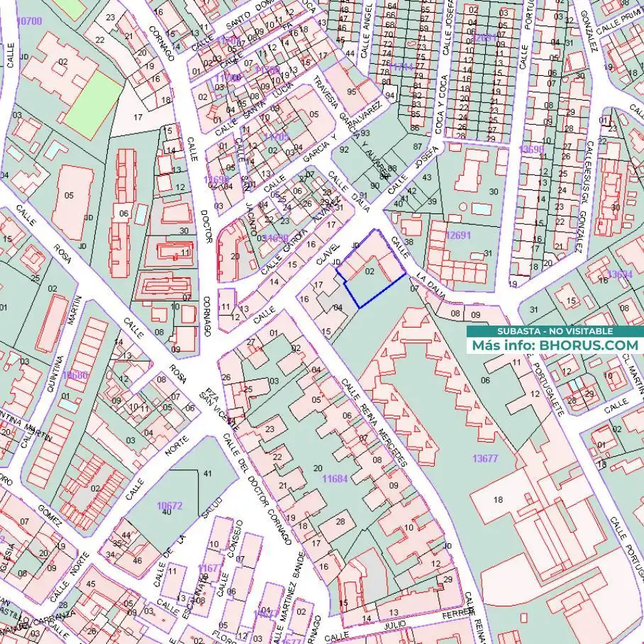
Task: Click the "GOMEZ" street label
Action: pyautogui.click(x=50, y=516)
